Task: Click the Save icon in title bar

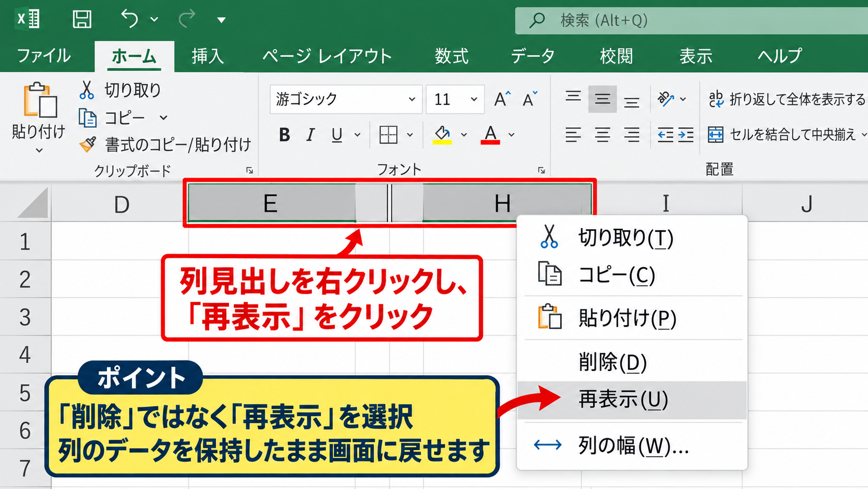Action: pyautogui.click(x=82, y=19)
